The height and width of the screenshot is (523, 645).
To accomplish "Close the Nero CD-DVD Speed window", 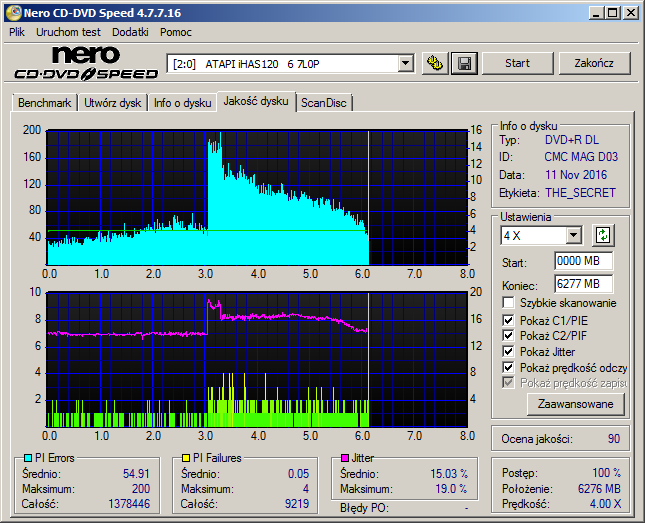I will click(x=631, y=13).
